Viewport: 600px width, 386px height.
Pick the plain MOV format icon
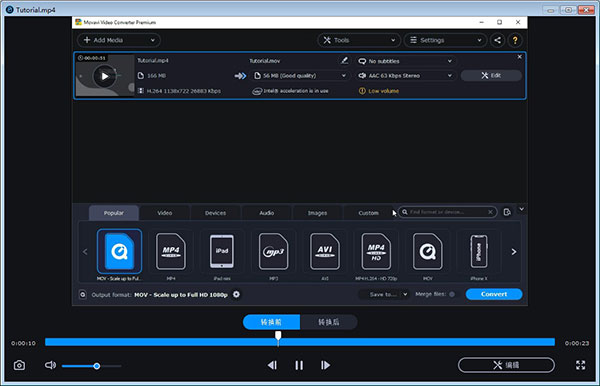(x=427, y=251)
